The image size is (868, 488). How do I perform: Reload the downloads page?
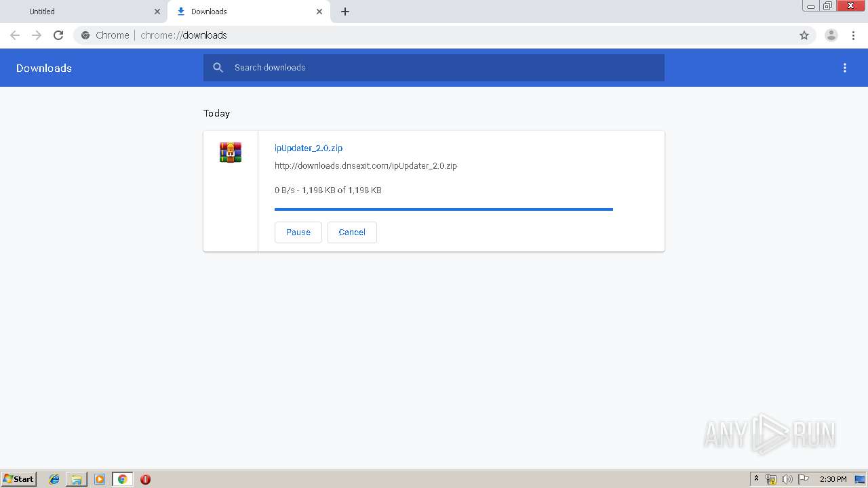point(58,35)
